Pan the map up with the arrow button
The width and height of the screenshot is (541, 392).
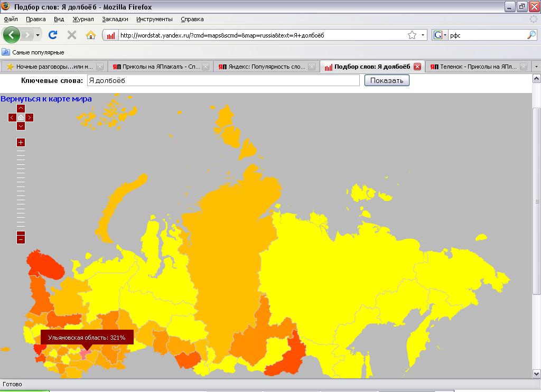pos(21,108)
